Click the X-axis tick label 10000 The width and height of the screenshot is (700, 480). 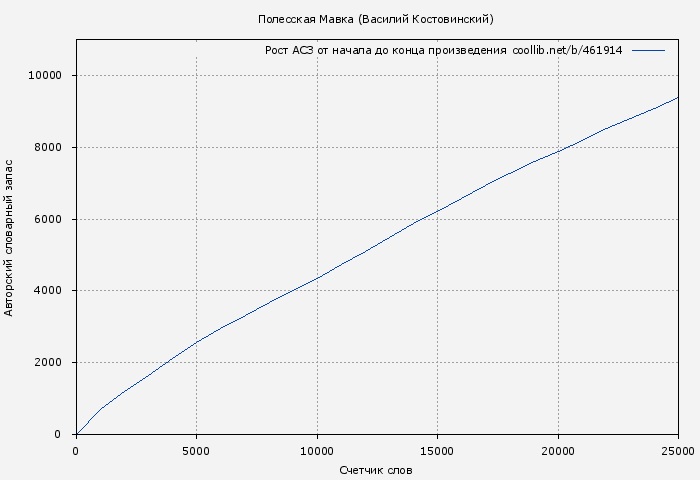317,450
